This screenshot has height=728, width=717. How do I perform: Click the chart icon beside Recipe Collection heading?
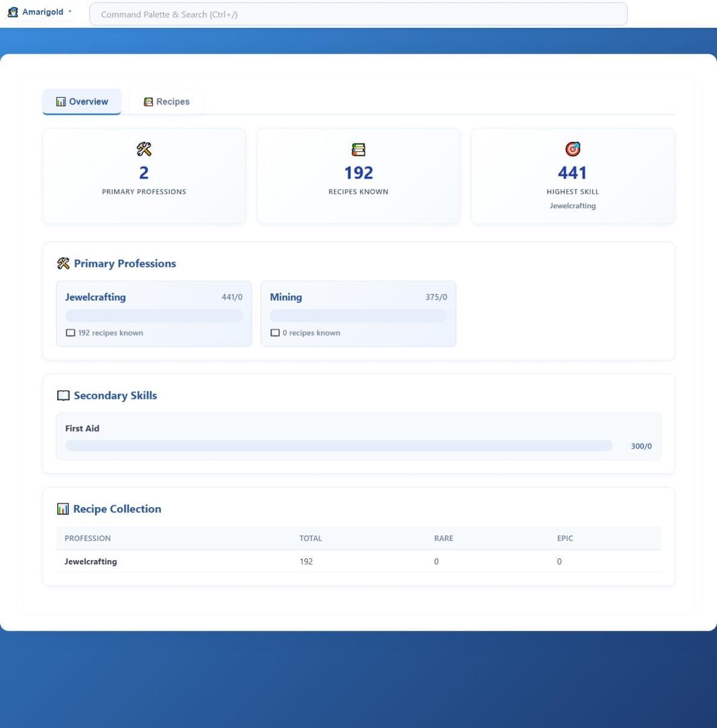(x=63, y=509)
